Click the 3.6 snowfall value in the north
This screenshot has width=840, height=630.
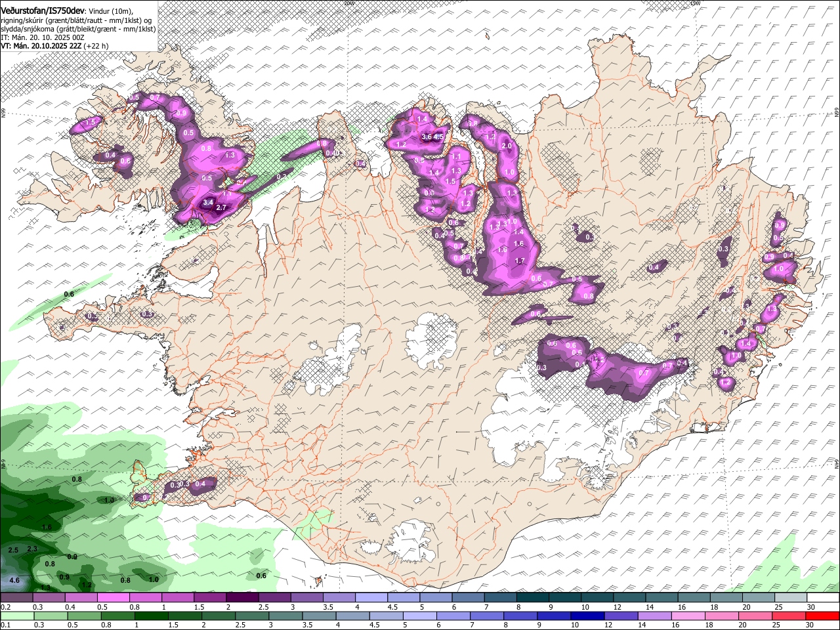427,137
